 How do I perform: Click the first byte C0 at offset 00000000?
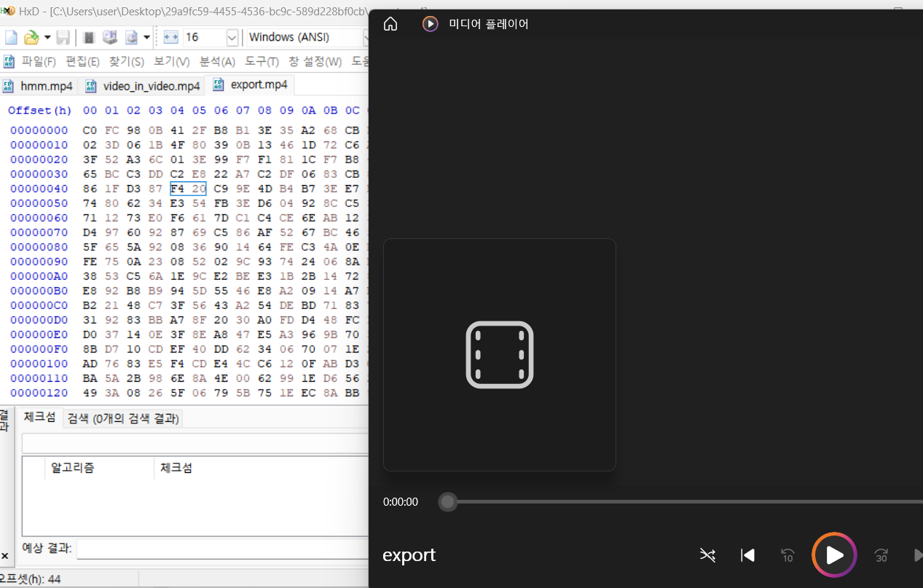[x=90, y=130]
